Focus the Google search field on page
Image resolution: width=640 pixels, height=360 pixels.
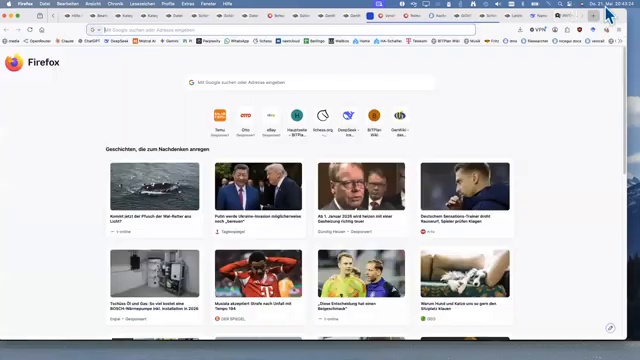pyautogui.click(x=310, y=82)
